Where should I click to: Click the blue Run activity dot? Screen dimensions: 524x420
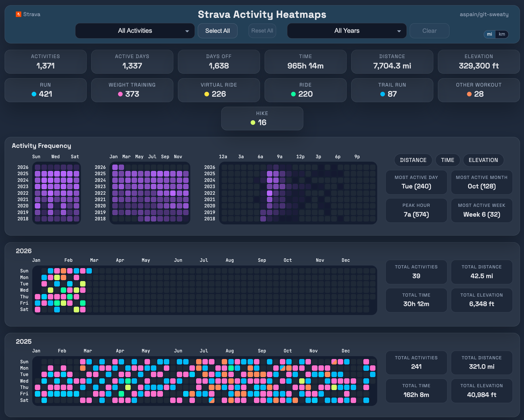click(34, 94)
